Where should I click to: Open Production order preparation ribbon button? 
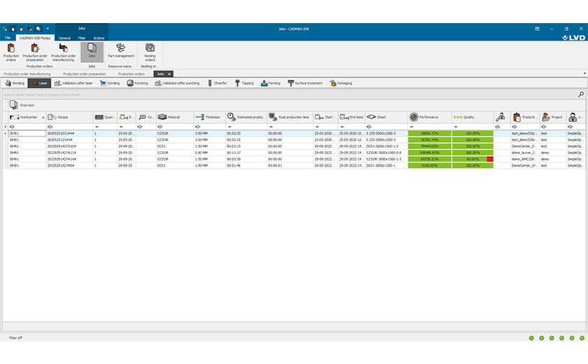coord(35,52)
